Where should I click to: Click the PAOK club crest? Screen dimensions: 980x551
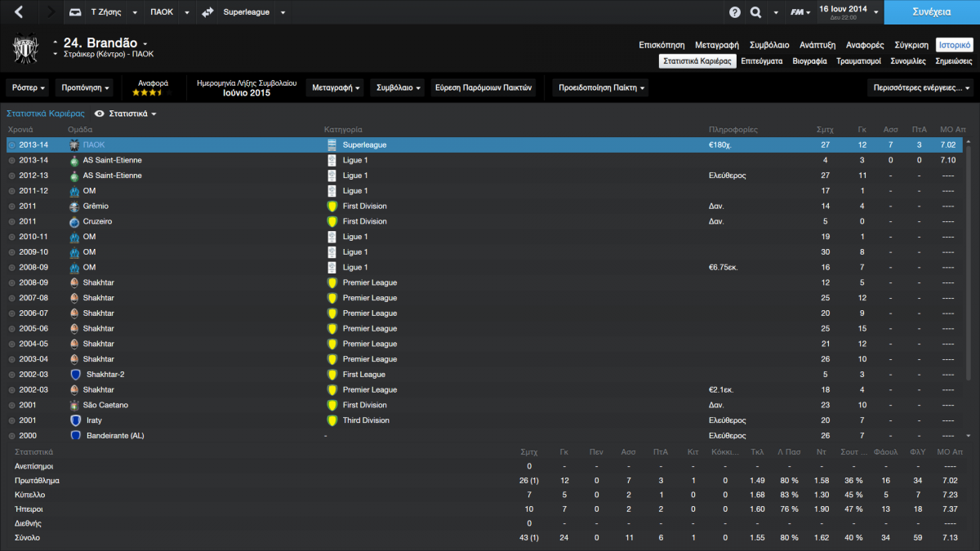pyautogui.click(x=26, y=49)
